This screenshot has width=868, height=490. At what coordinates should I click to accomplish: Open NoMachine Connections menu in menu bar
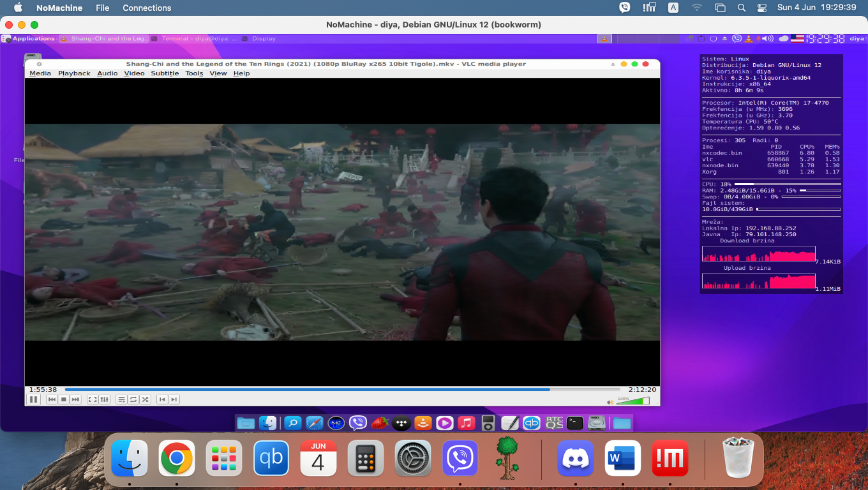coord(147,8)
